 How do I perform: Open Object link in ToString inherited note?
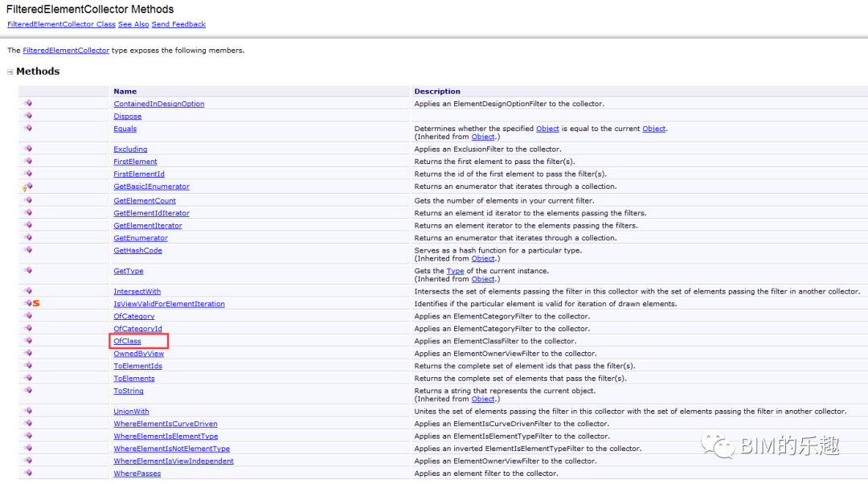[483, 400]
